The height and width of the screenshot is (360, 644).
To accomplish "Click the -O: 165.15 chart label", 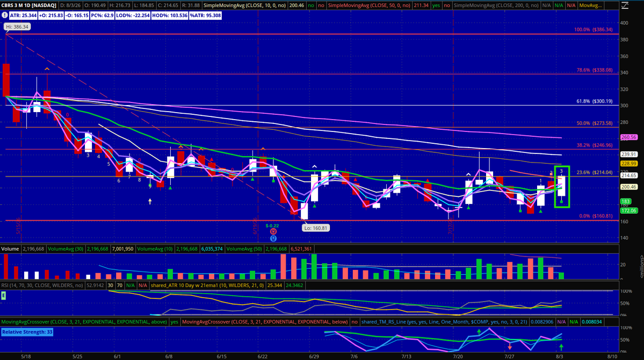I will pos(77,15).
